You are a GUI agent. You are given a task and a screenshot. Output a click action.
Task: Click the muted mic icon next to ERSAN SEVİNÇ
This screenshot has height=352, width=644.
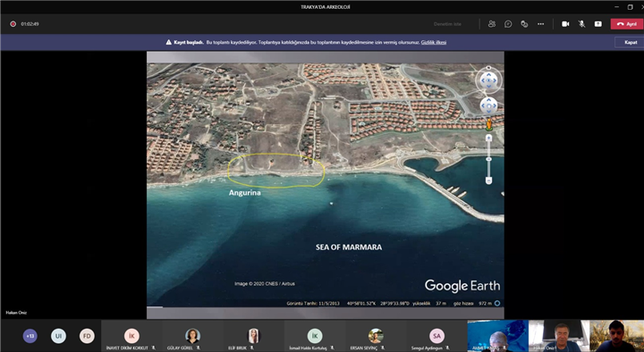click(383, 348)
